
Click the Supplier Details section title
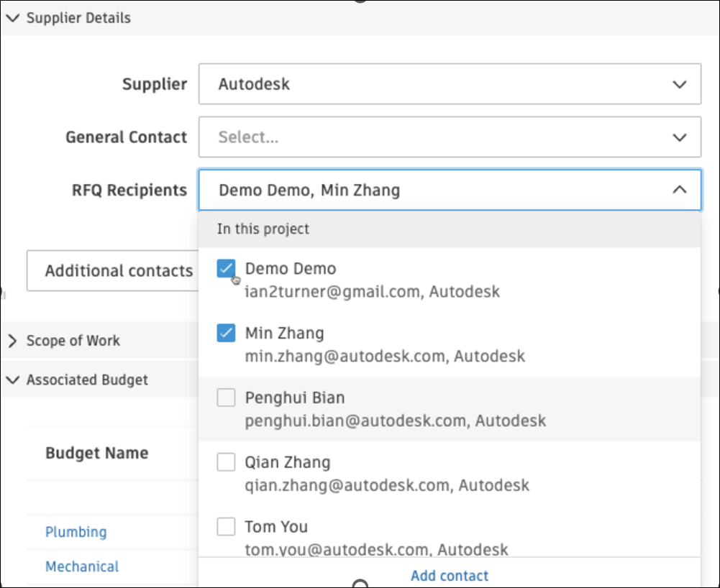[78, 18]
